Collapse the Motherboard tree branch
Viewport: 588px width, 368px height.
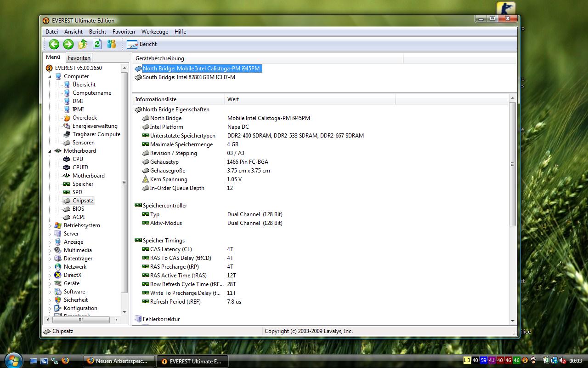(x=50, y=151)
